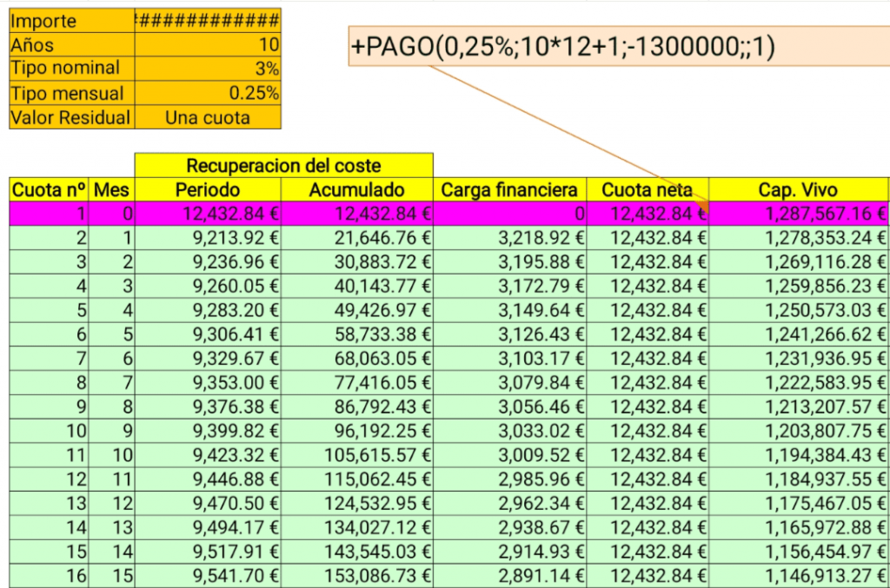Click the Recuperacion del coste merged header
This screenshot has height=588, width=890.
[284, 165]
